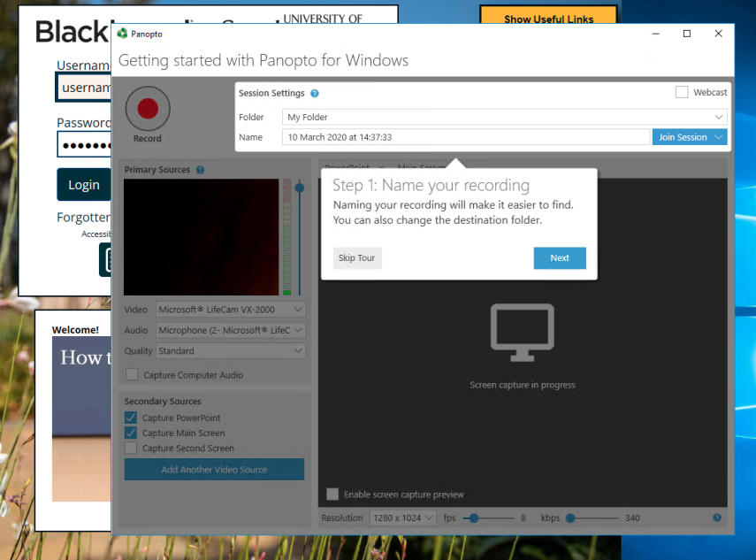Click the help icon beside kbps value
The height and width of the screenshot is (560, 756).
coord(717,518)
